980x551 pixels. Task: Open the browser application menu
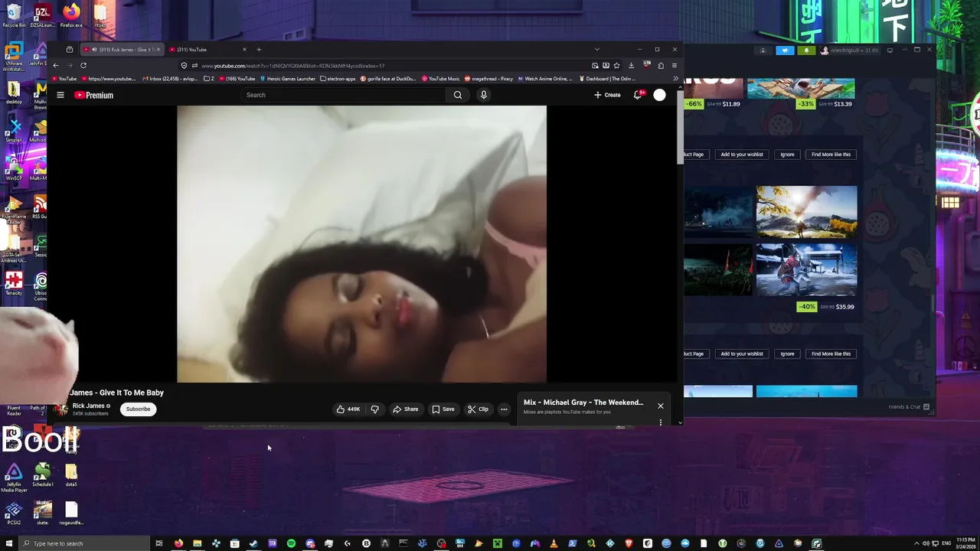[x=674, y=65]
